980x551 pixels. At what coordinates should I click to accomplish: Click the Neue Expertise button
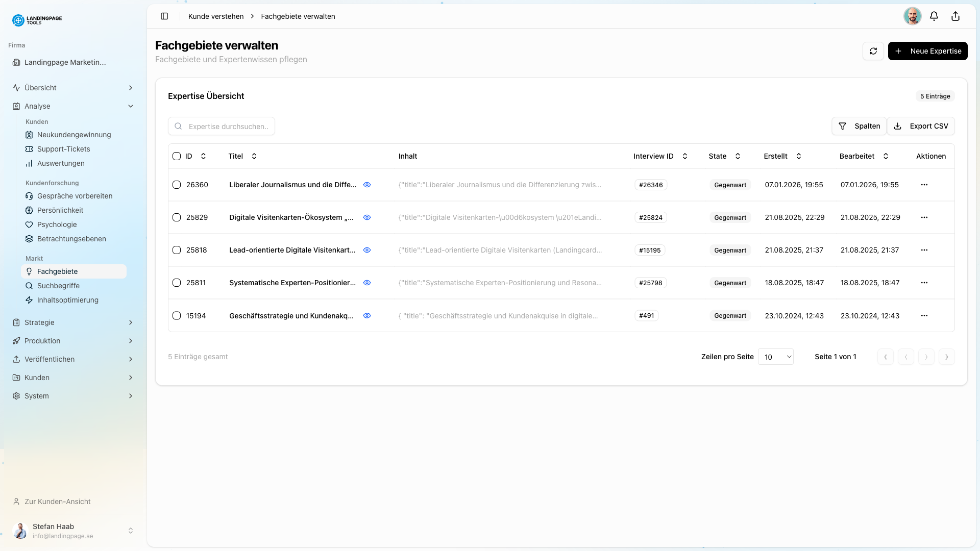pos(927,51)
